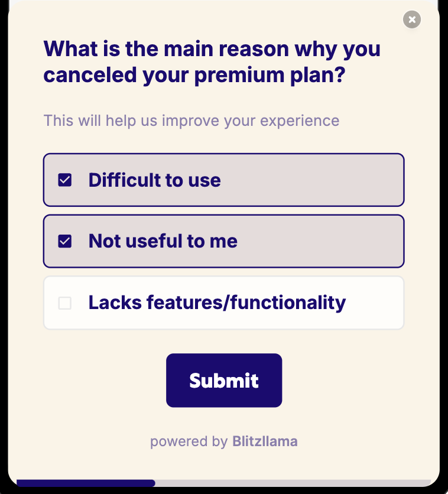Click the survey question heading
This screenshot has width=448, height=494.
pos(212,62)
